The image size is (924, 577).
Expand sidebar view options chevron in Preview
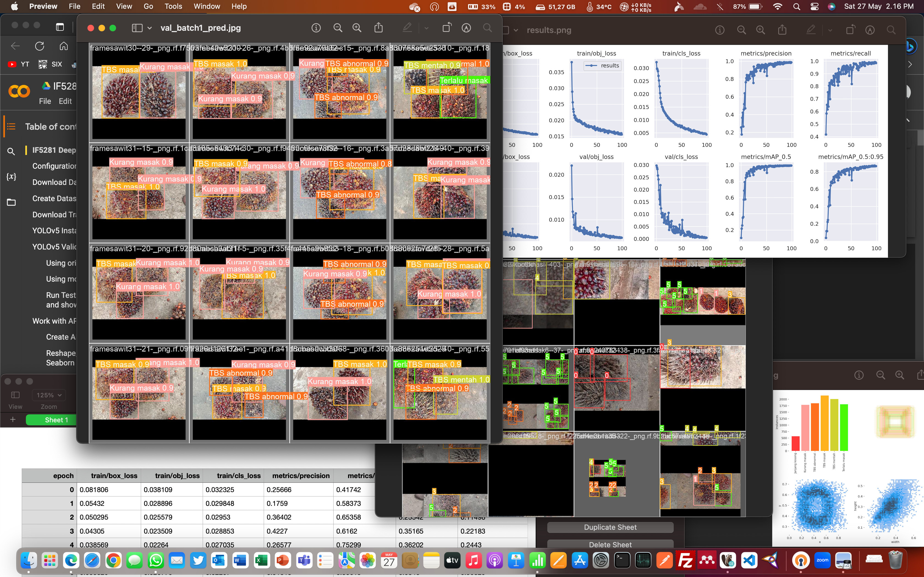150,28
